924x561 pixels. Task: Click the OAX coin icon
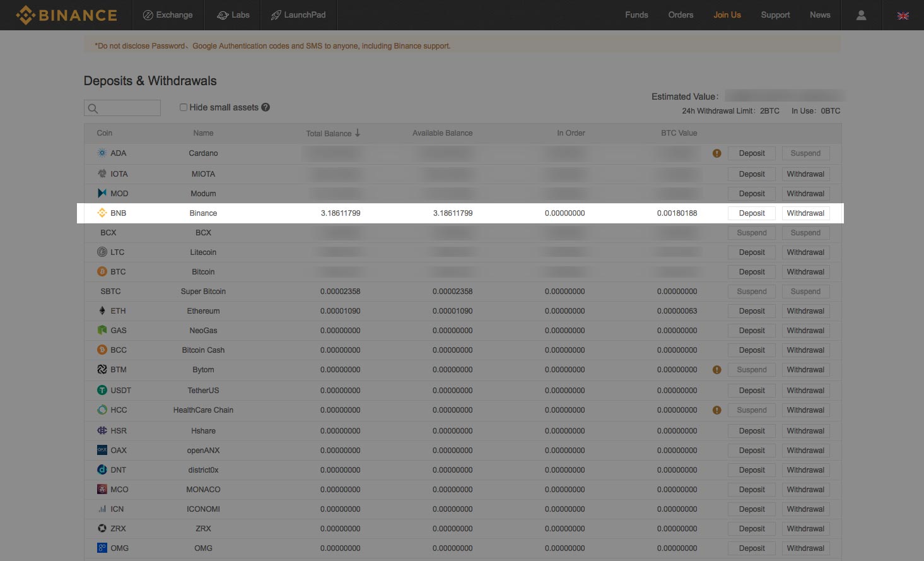[x=102, y=450]
